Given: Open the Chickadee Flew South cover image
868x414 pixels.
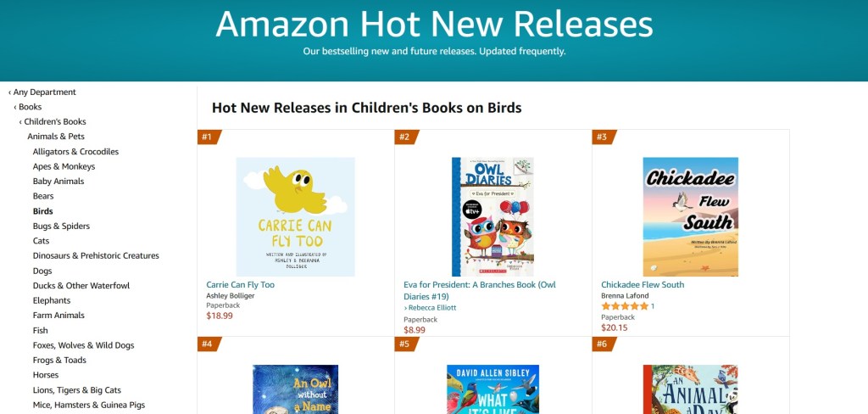Looking at the screenshot, I should point(690,216).
